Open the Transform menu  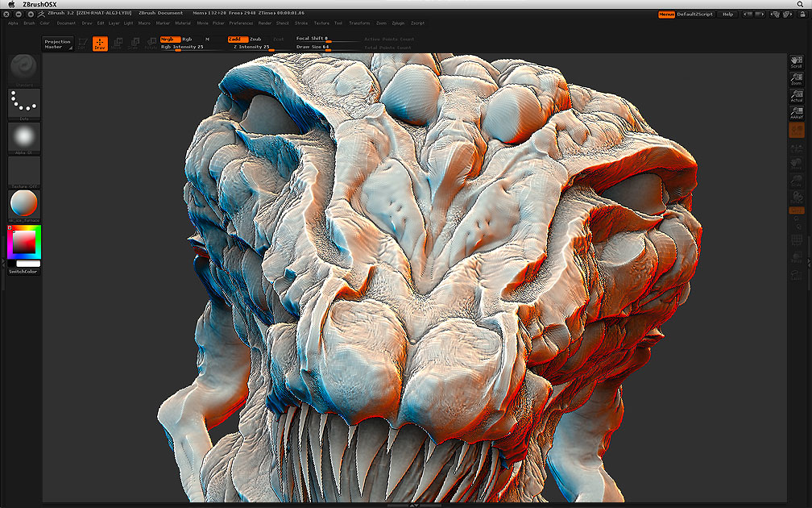[x=359, y=23]
